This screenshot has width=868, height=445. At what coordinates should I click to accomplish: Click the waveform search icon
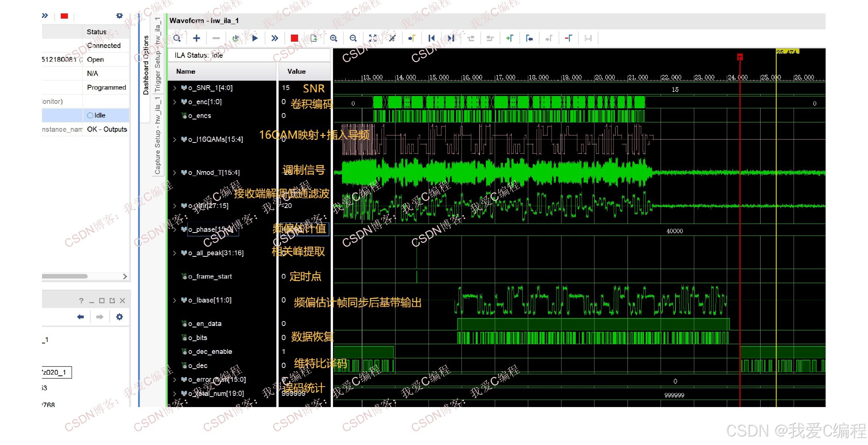coord(177,38)
